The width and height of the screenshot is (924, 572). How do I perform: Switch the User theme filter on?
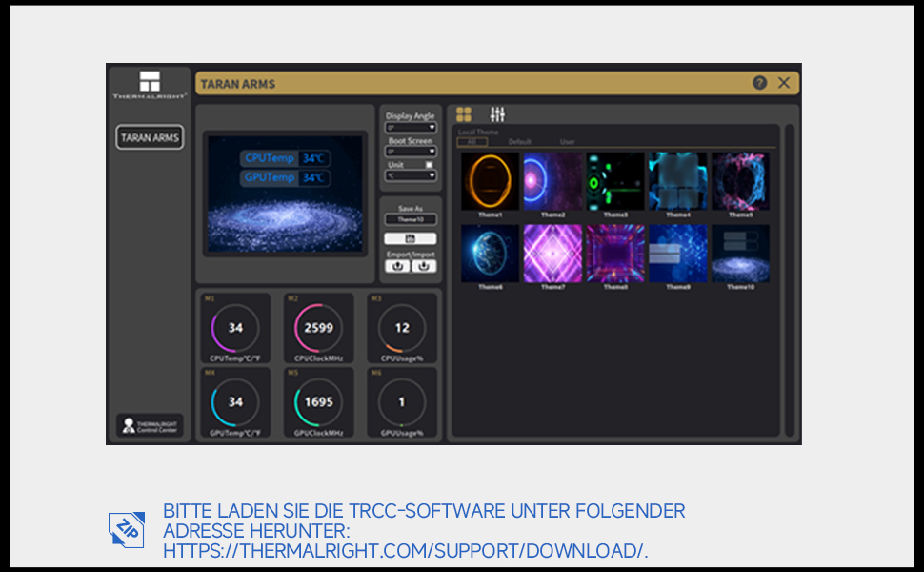[567, 140]
